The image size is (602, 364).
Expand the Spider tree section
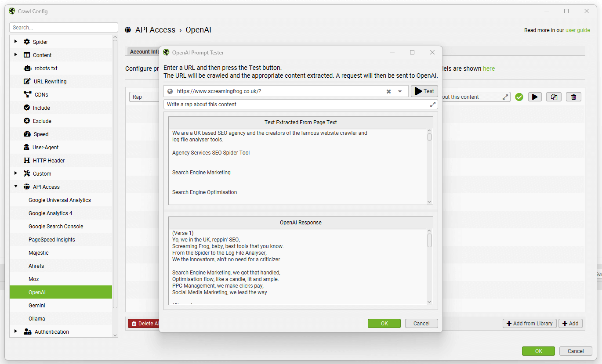pyautogui.click(x=16, y=42)
